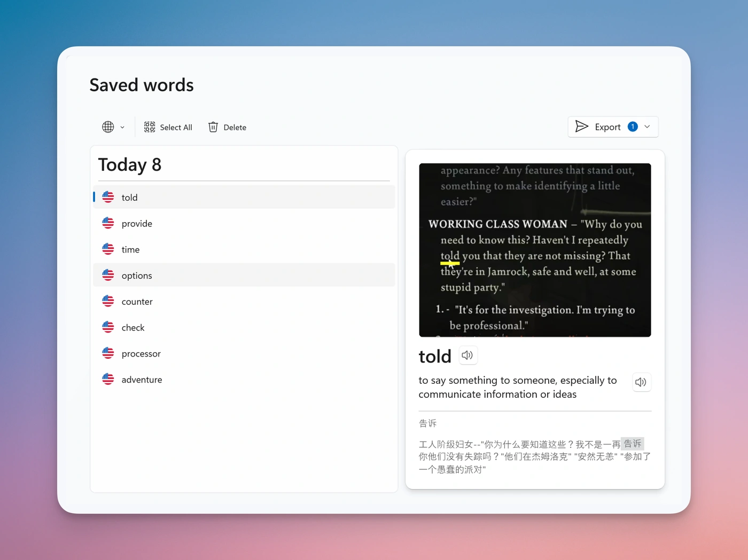
Task: Click the Delete trash icon
Action: click(x=213, y=127)
